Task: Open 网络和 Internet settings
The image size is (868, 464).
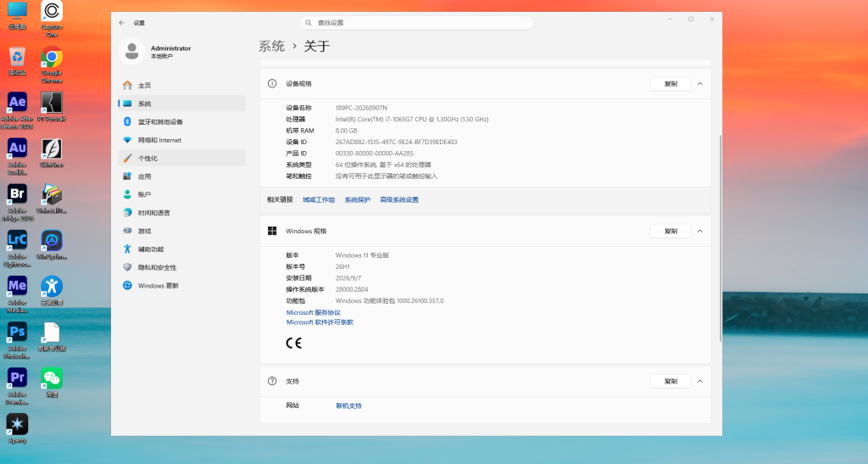Action: pos(181,140)
